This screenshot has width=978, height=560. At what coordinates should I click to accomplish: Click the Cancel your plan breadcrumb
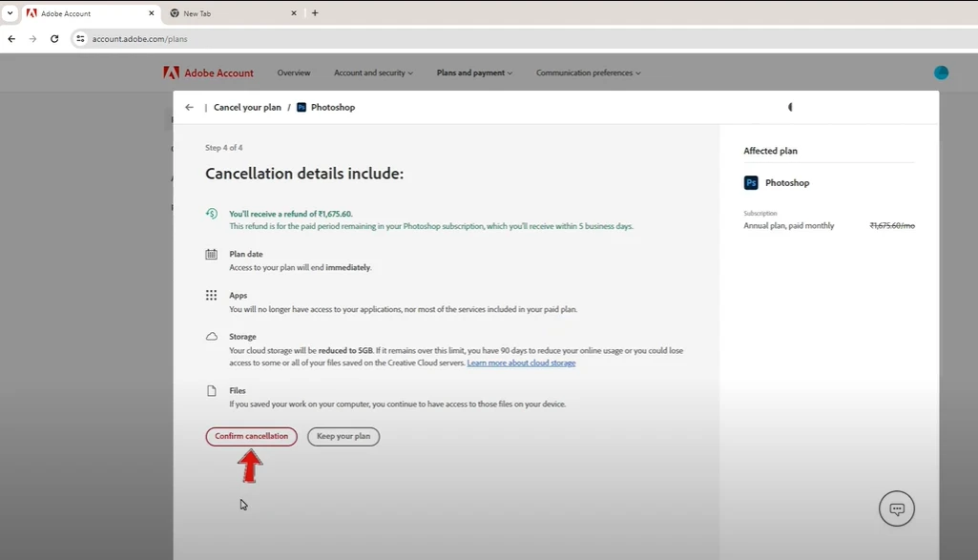248,107
